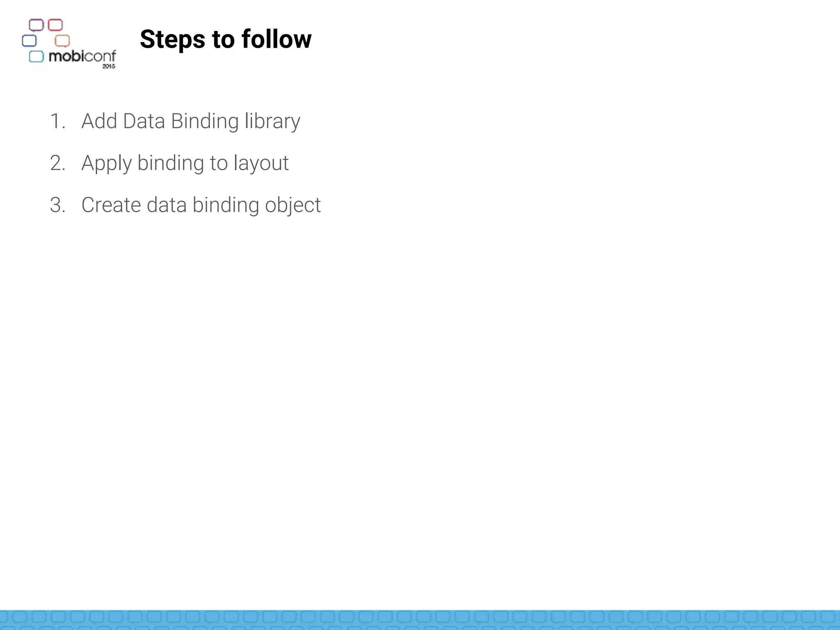Select the dark blue speech bubble icon
Viewport: 840px width, 630px height.
coord(29,41)
